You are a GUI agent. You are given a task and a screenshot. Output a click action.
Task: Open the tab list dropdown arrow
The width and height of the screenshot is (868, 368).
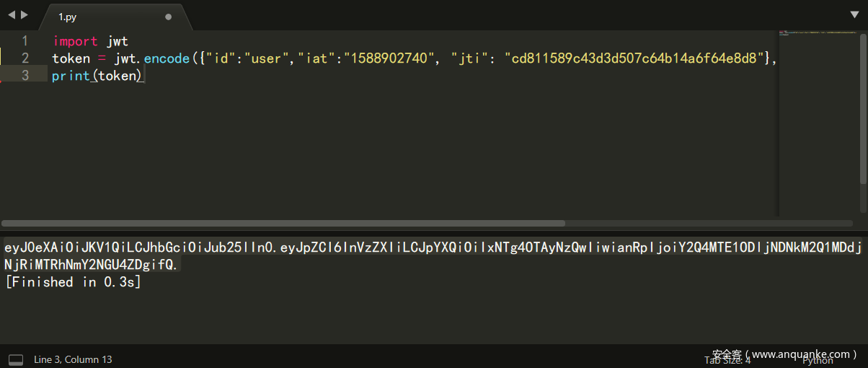[854, 14]
